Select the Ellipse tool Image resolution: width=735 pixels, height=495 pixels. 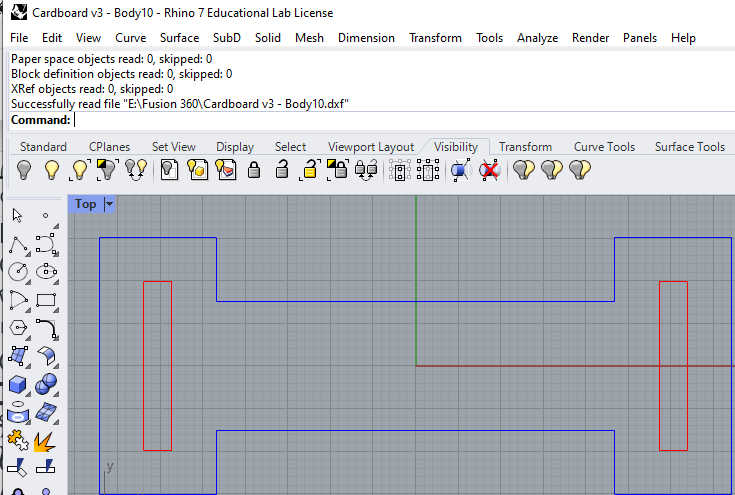[46, 271]
